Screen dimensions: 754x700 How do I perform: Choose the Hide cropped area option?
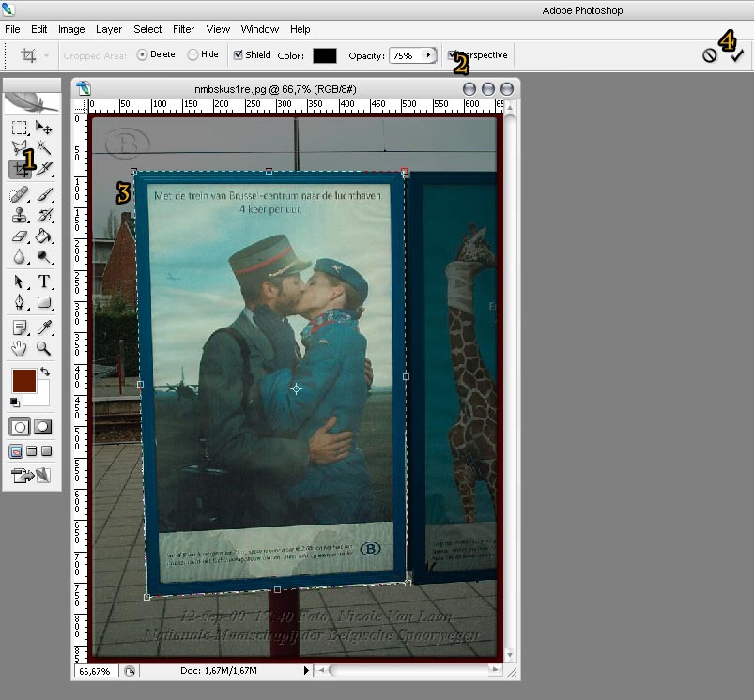192,54
